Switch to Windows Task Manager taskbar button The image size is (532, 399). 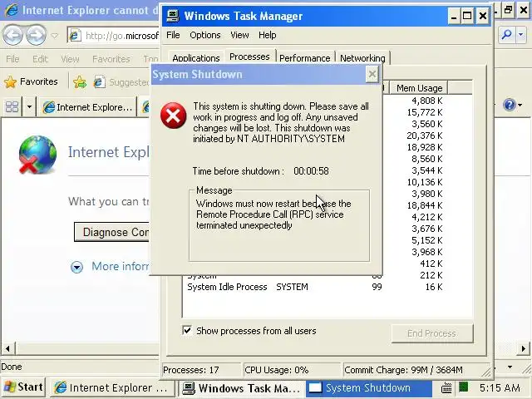click(242, 388)
